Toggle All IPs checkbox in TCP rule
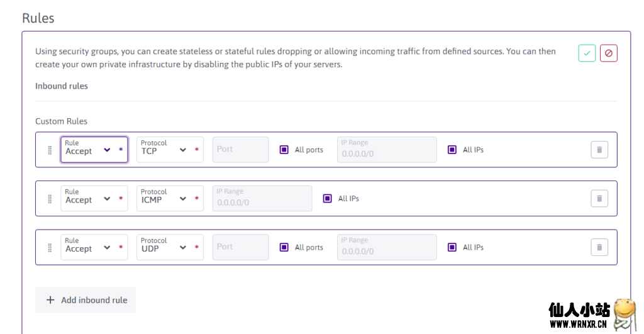 [452, 150]
